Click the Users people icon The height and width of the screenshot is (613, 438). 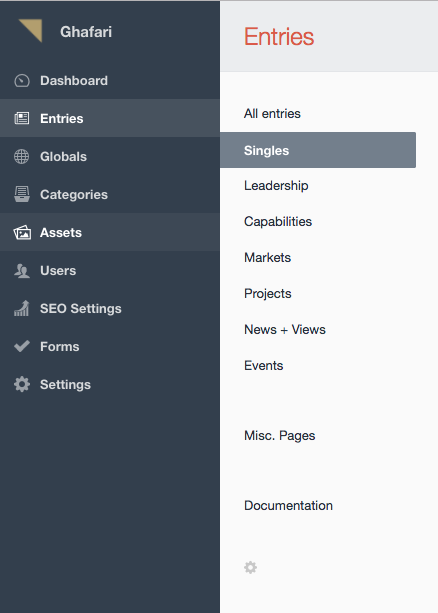pyautogui.click(x=22, y=271)
